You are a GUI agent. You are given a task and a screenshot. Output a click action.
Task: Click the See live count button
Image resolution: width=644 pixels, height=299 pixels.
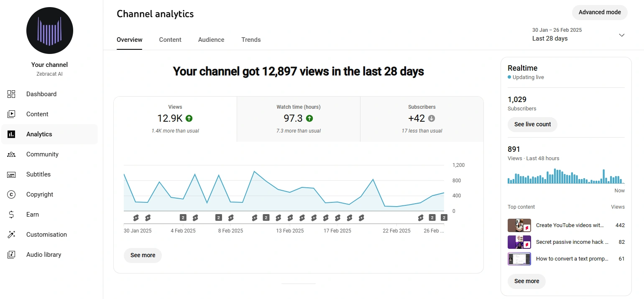[532, 124]
